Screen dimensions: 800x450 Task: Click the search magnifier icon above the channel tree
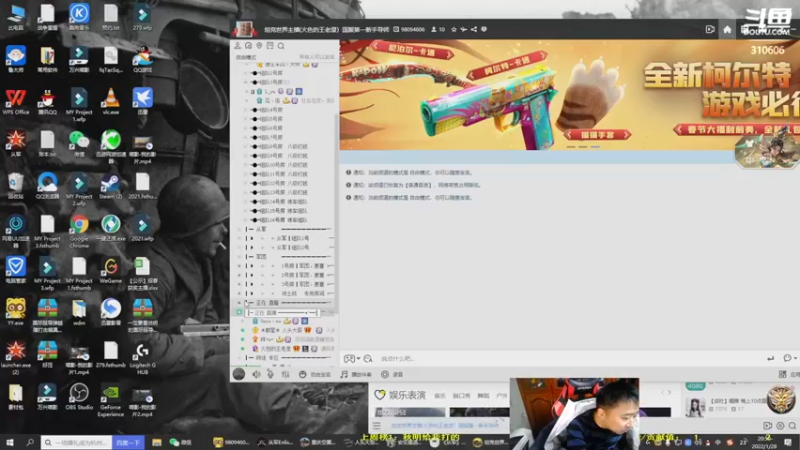coord(281,46)
